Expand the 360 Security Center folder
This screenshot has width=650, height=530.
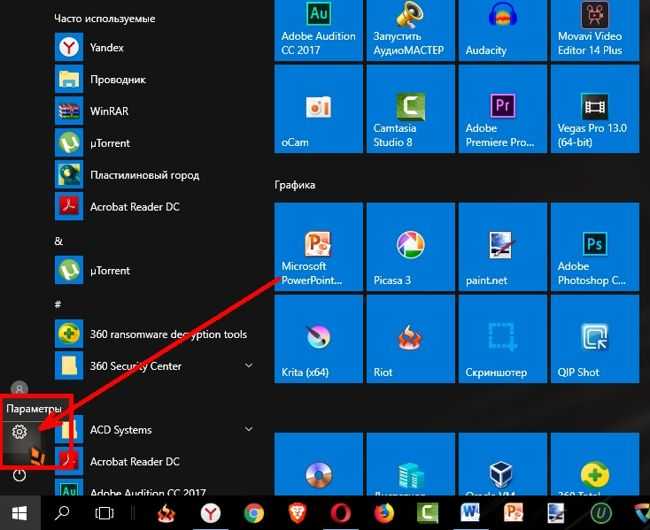[155, 366]
